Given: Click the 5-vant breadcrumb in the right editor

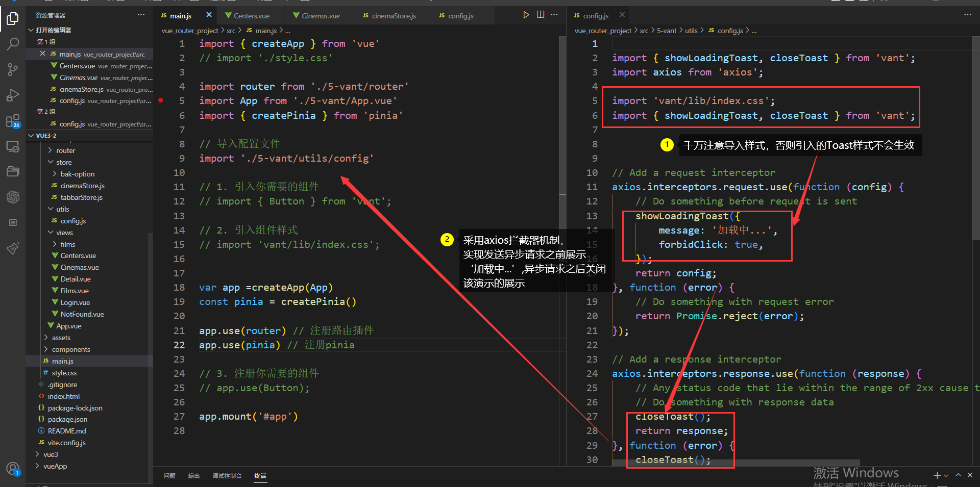Looking at the screenshot, I should point(667,31).
